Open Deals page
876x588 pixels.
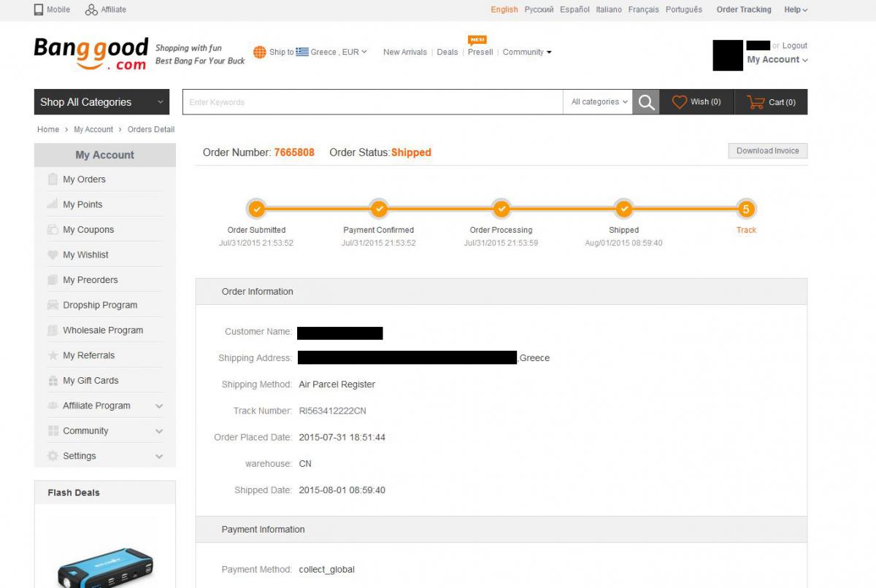click(x=447, y=52)
